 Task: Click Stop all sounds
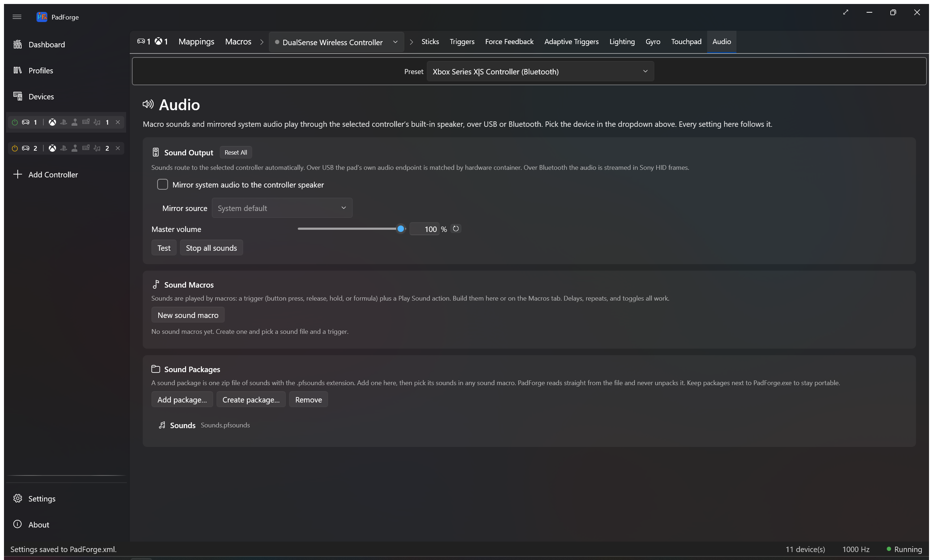(211, 248)
